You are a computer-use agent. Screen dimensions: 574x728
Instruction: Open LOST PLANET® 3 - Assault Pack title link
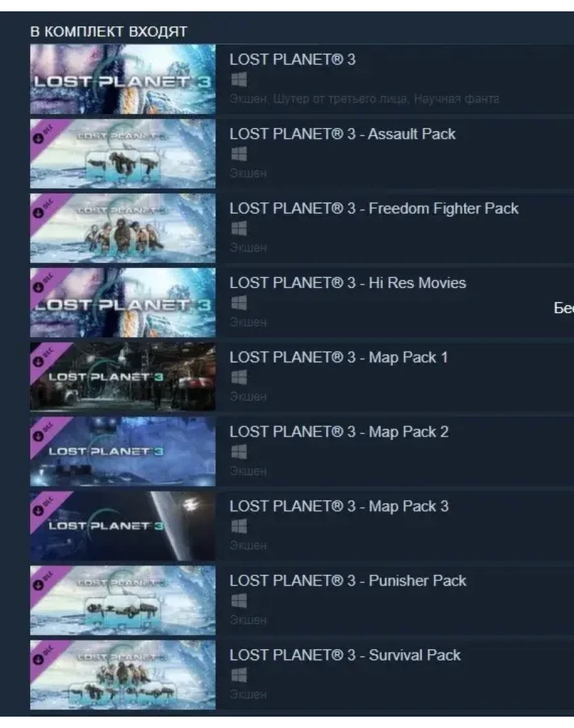tap(343, 134)
